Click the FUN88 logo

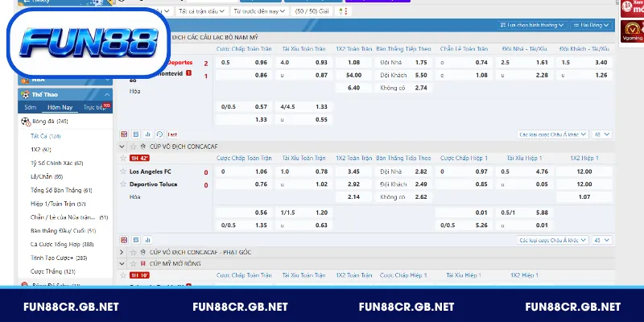click(x=89, y=43)
